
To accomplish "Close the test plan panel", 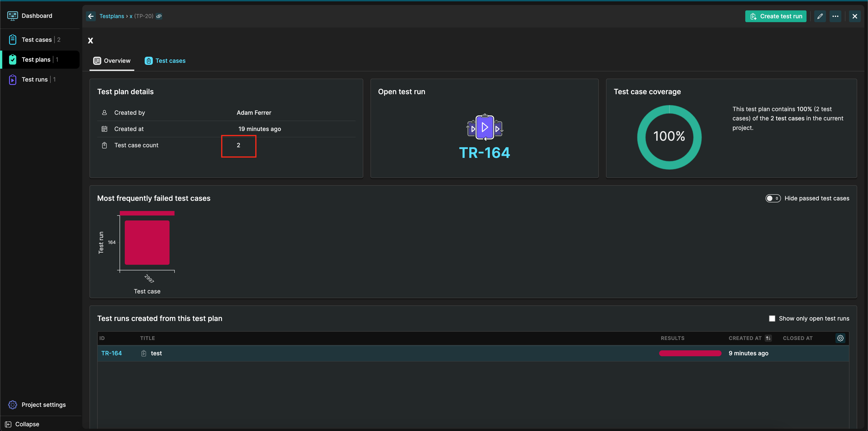I will (855, 16).
